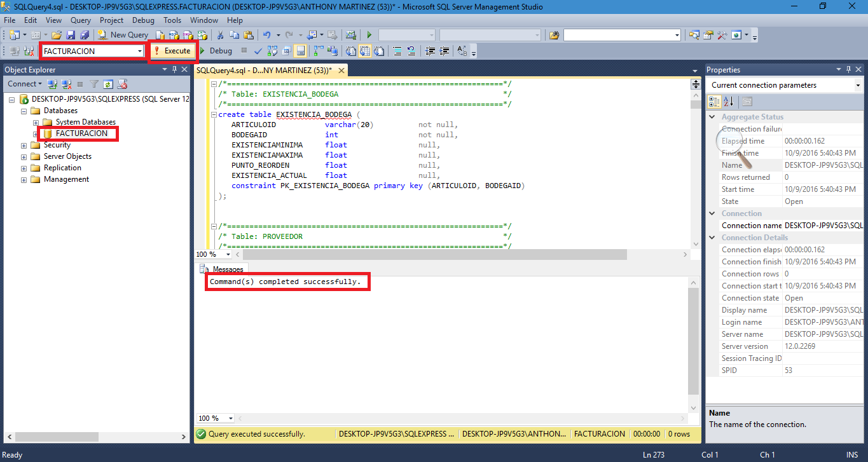Click the Toolbox hammer-and-wrench icon

coord(722,35)
